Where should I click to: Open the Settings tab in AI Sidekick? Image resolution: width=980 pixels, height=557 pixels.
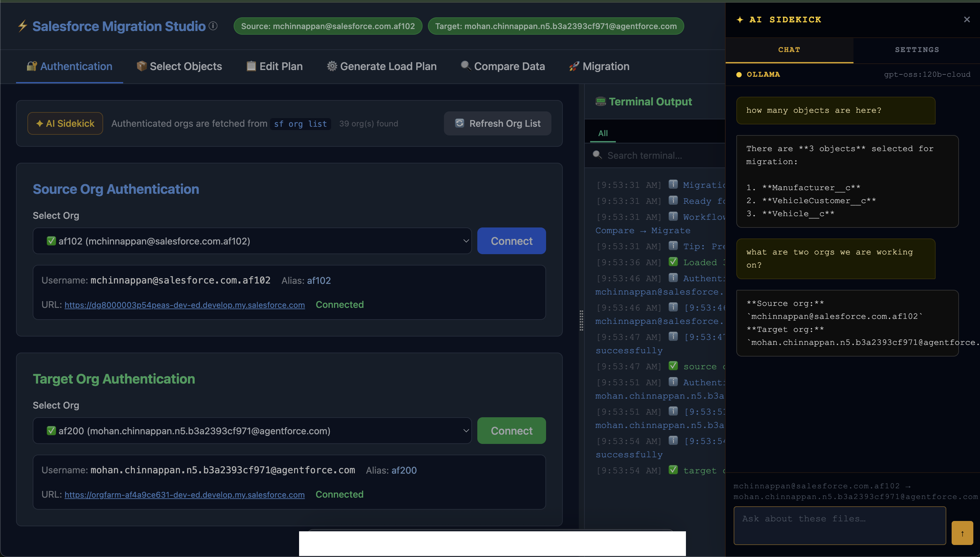pos(917,50)
